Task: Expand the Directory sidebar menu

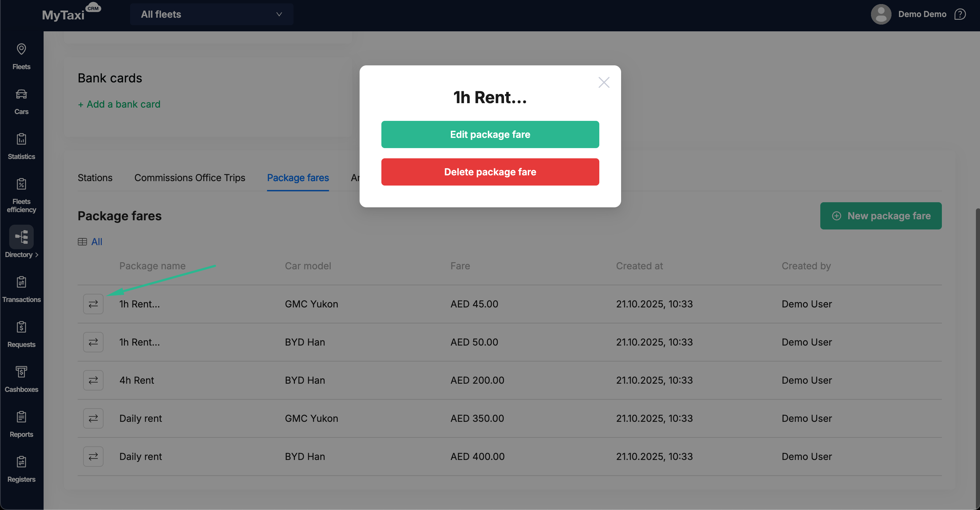Action: [21, 242]
